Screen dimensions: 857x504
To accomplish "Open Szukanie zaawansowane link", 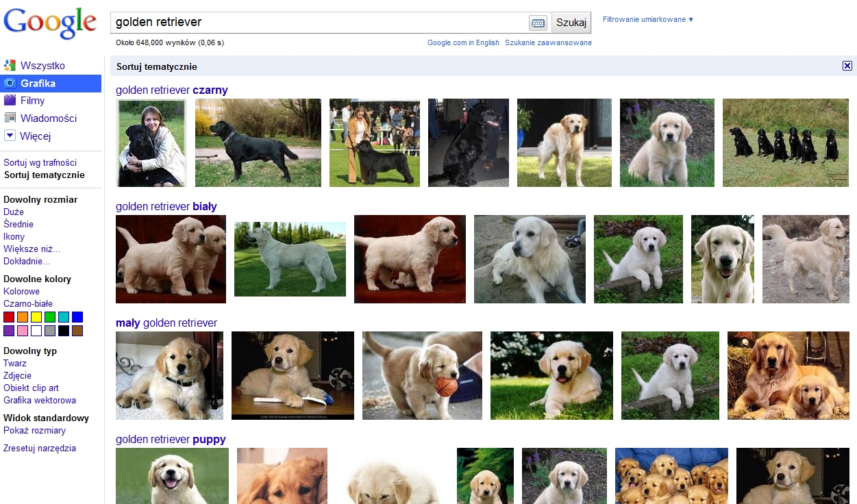I will [x=548, y=42].
